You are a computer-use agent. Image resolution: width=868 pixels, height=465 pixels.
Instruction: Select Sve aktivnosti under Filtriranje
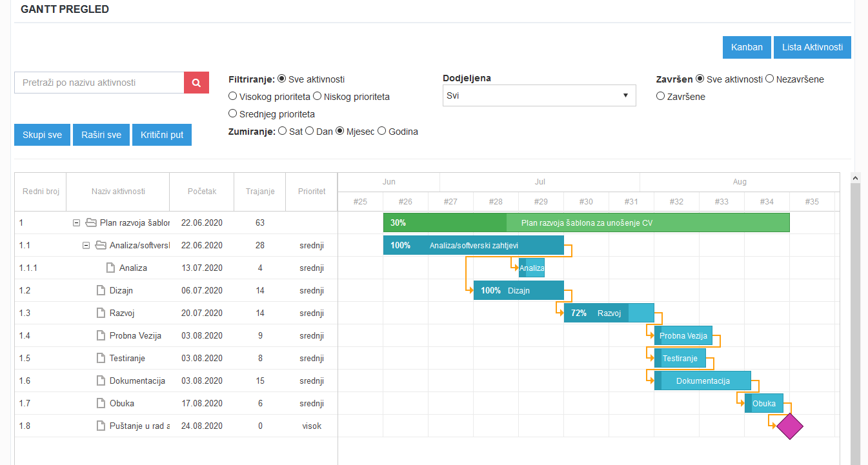(281, 79)
